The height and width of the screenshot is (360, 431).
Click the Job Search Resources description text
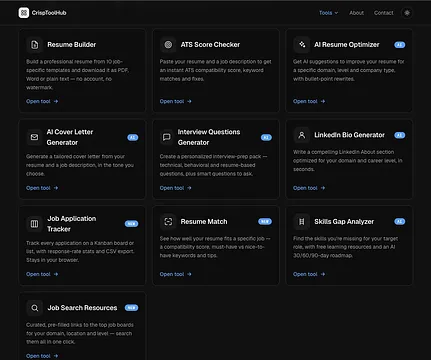click(x=80, y=333)
